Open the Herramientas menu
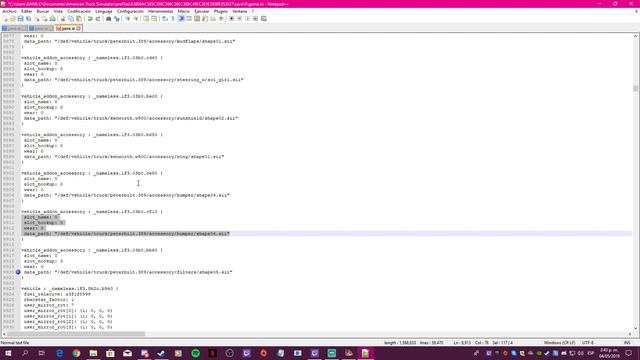 tap(160, 11)
